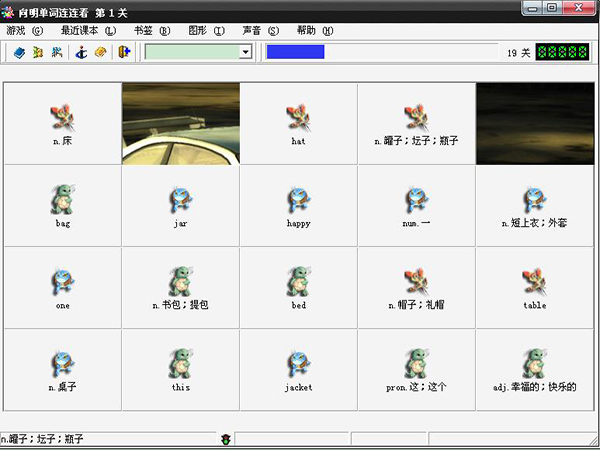Select the blue turtle tile labeled jar
The width and height of the screenshot is (600, 450).
[181, 206]
